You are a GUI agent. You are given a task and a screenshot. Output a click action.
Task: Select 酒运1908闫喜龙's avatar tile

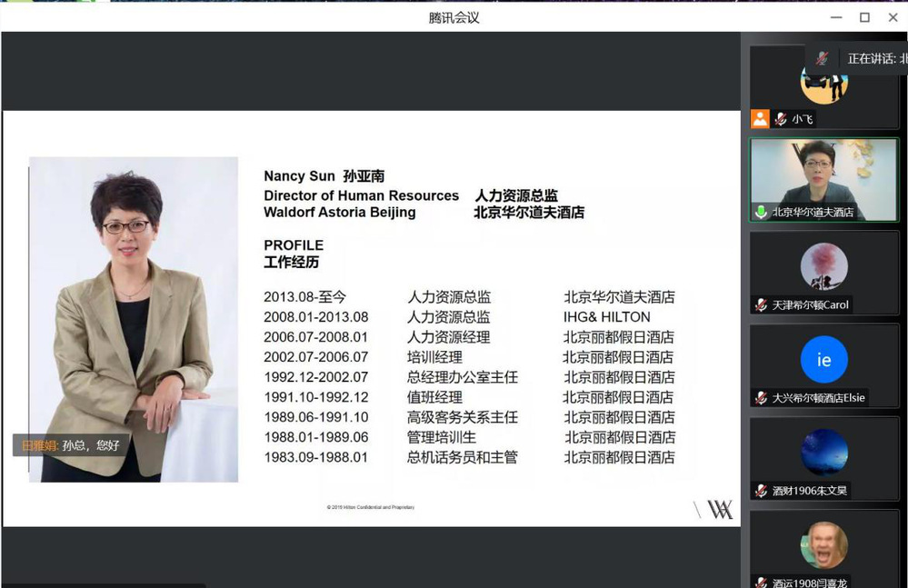pyautogui.click(x=823, y=545)
